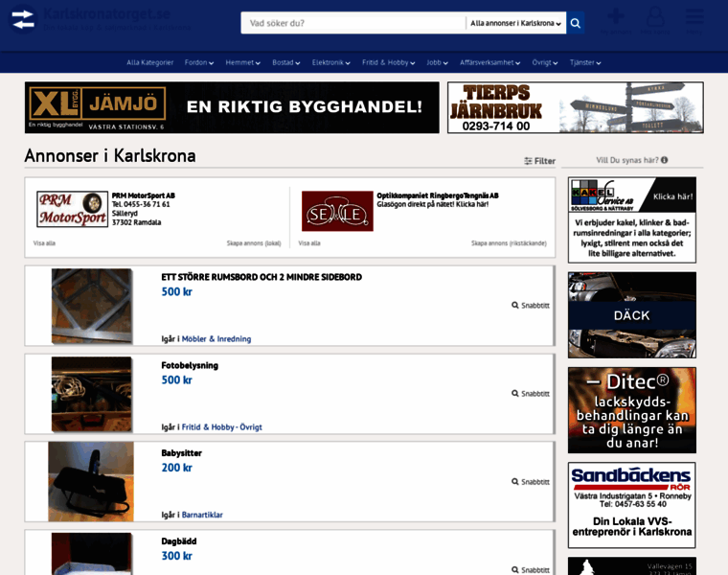The height and width of the screenshot is (575, 728).
Task: Open the hamburger menu icon
Action: tap(694, 16)
